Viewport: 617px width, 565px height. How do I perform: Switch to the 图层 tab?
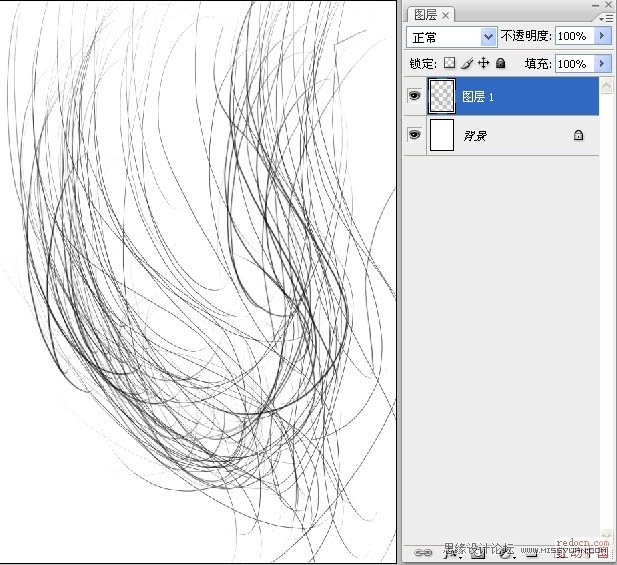tap(425, 15)
